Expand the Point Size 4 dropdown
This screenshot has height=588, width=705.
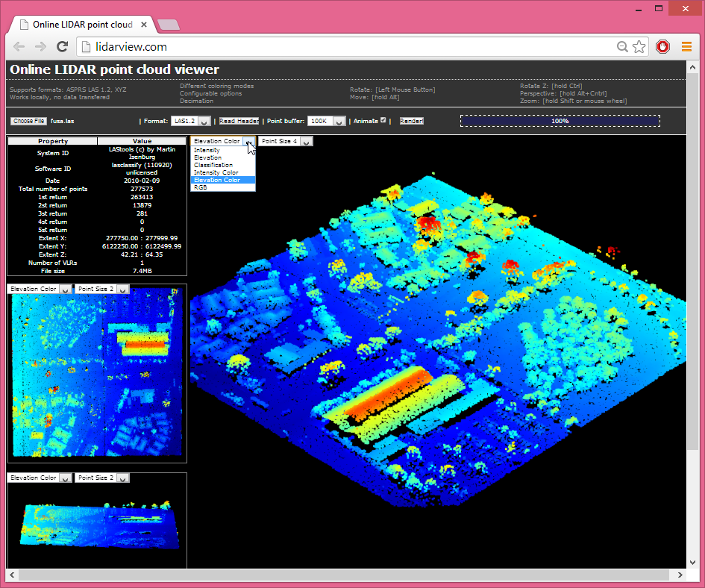[x=285, y=141]
